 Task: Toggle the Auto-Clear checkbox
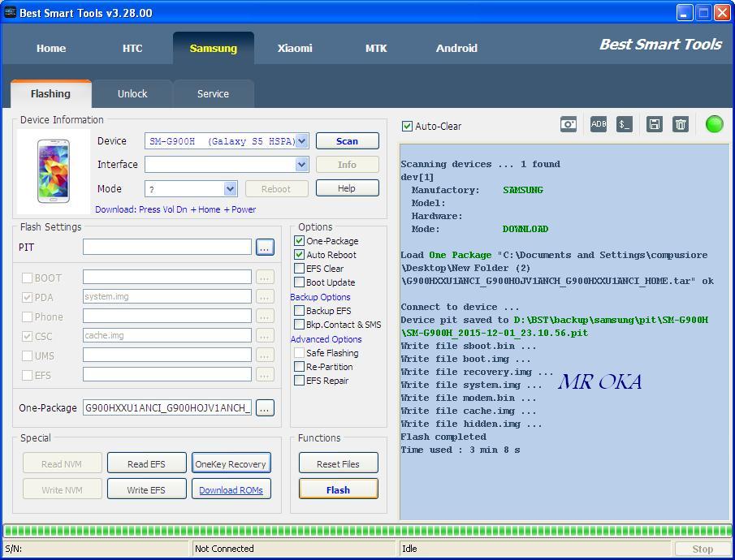pos(407,126)
